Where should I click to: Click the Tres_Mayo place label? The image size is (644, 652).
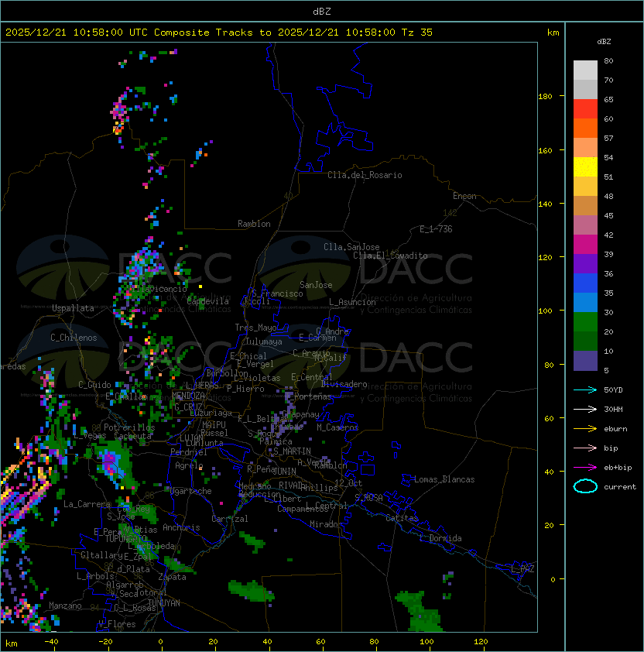[x=255, y=328]
